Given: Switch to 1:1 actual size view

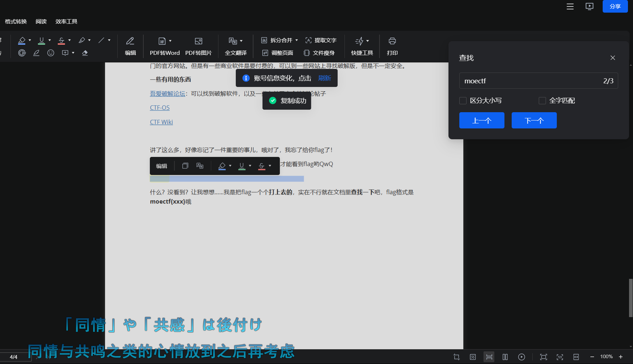Looking at the screenshot, I should click(x=559, y=357).
